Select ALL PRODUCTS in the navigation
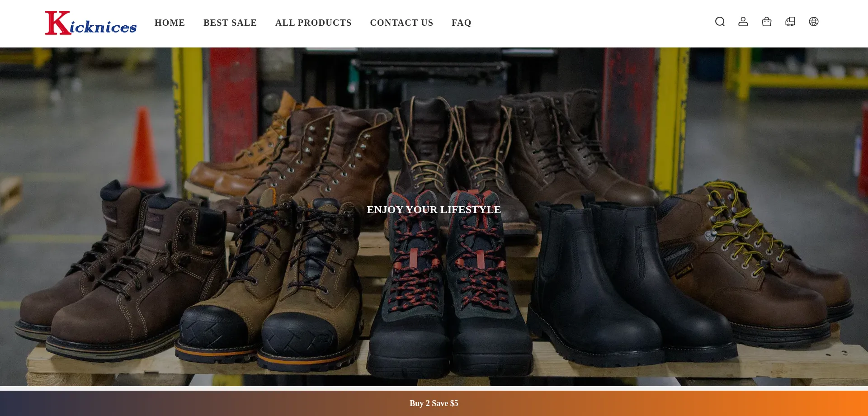868x416 pixels. point(313,23)
